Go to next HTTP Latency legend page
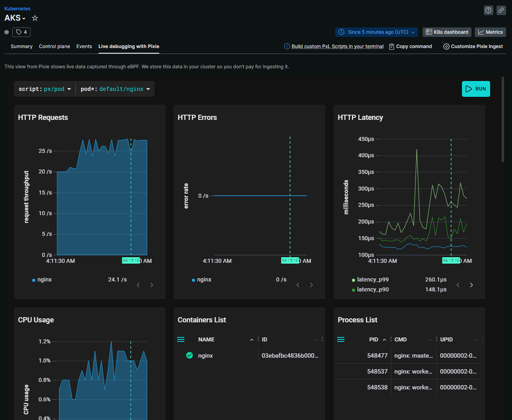This screenshot has height=420, width=512. point(471,285)
